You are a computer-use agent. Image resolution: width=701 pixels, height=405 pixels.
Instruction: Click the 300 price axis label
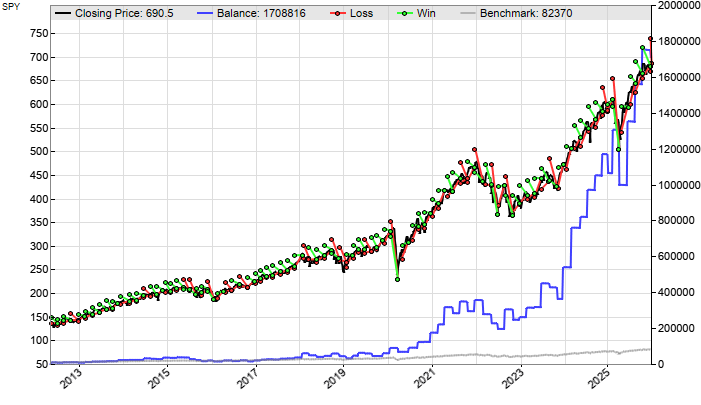pos(39,246)
